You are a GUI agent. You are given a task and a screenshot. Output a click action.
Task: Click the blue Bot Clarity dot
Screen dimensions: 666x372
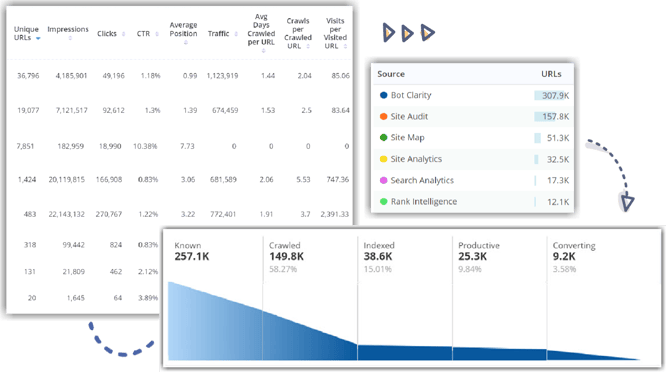pos(384,95)
